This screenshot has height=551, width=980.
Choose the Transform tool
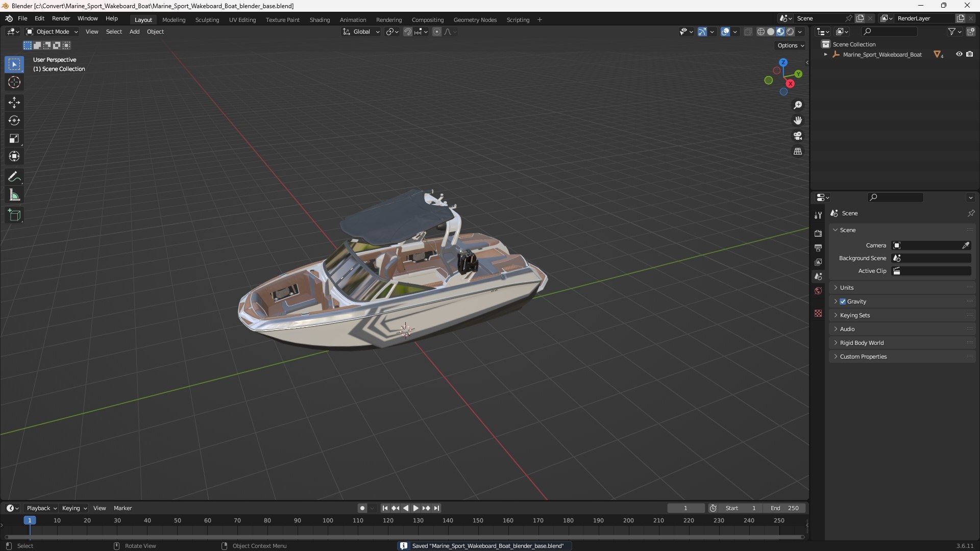tap(14, 156)
